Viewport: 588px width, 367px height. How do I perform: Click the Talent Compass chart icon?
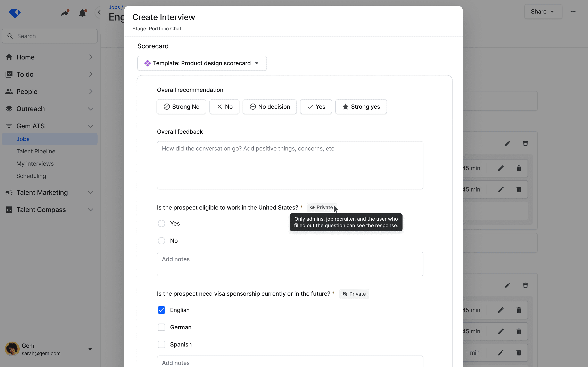click(x=9, y=210)
